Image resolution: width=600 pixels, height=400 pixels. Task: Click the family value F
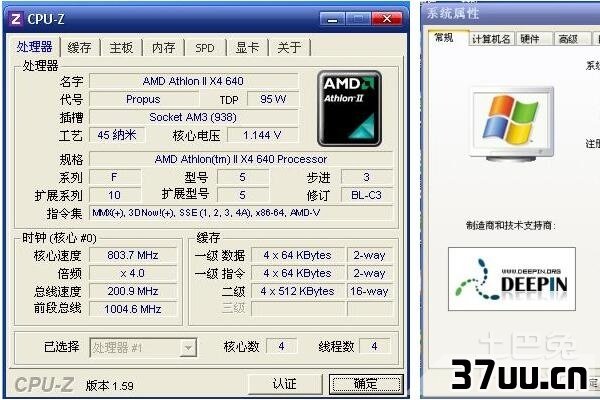114,177
